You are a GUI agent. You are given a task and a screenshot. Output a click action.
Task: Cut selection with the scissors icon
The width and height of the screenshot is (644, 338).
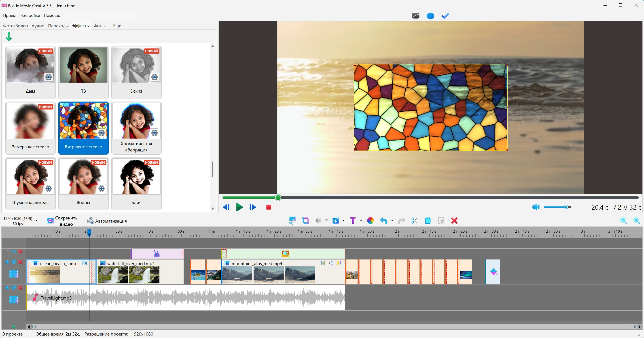(415, 221)
